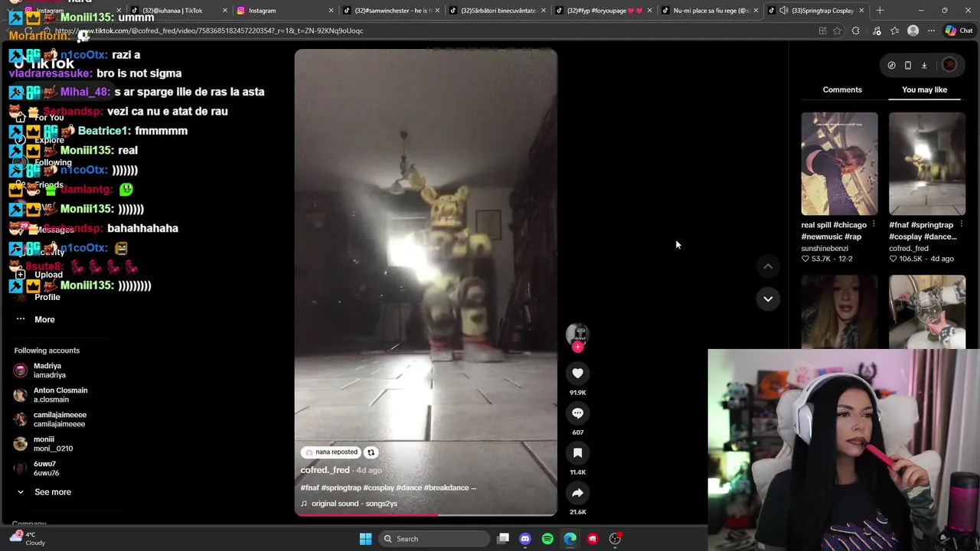Mute the Springtrap Cosplay tab speaker icon

point(783,11)
